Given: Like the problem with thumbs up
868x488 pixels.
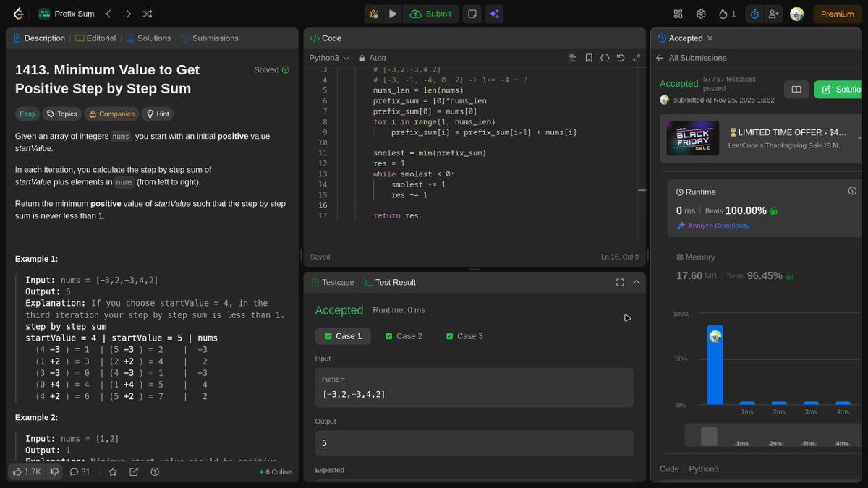Looking at the screenshot, I should [x=27, y=471].
